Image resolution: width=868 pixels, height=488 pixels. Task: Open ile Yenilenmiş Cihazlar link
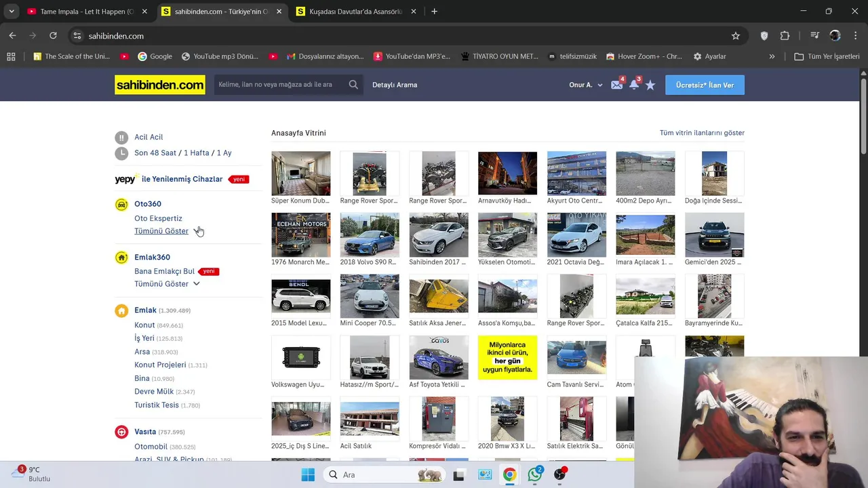[x=182, y=179]
